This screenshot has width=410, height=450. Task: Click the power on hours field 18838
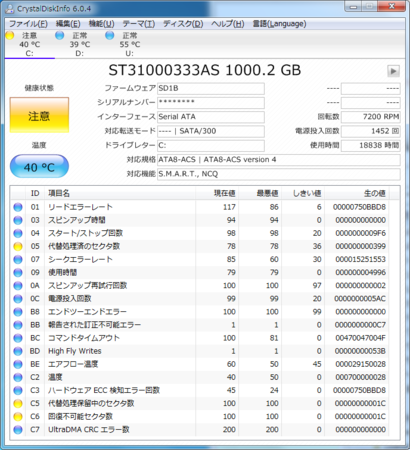click(x=371, y=146)
